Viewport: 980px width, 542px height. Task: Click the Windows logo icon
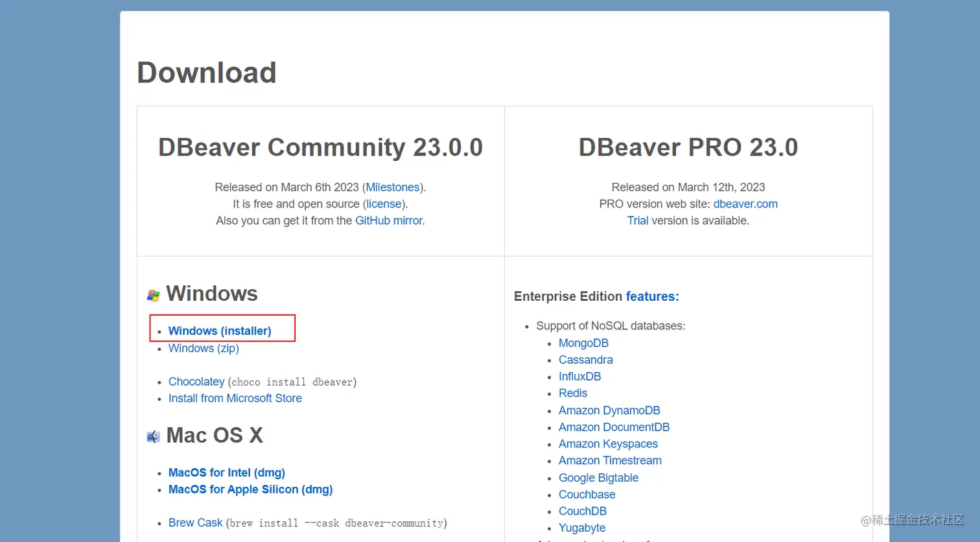(153, 296)
